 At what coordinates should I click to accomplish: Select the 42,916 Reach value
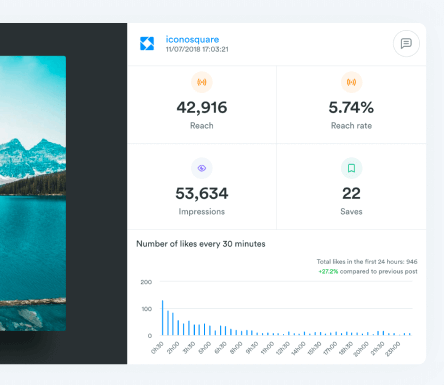(202, 108)
